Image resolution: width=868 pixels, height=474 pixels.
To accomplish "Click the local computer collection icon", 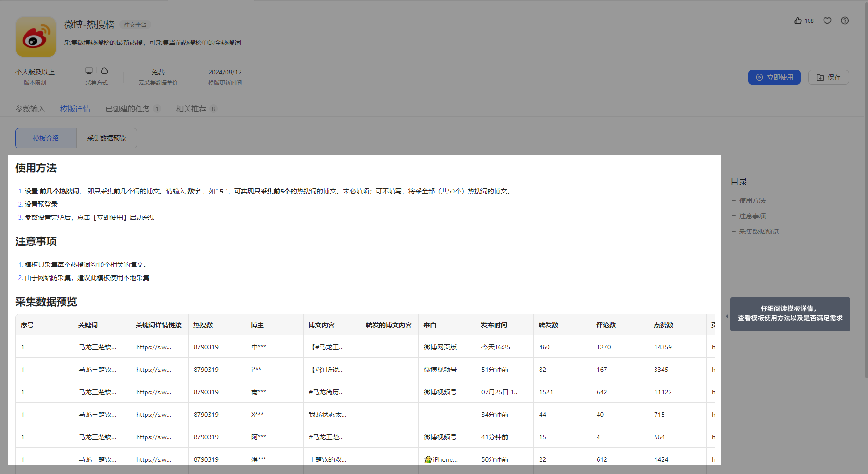I will pyautogui.click(x=89, y=71).
